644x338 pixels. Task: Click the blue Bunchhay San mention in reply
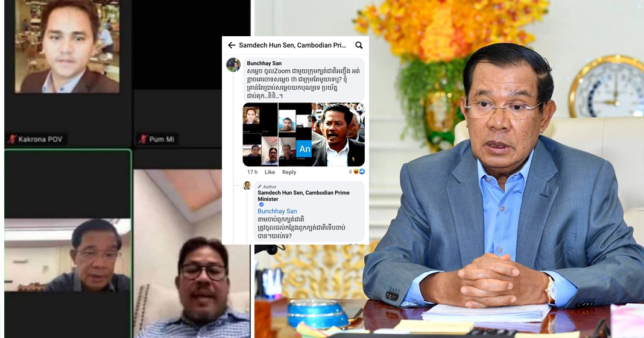coord(277,211)
